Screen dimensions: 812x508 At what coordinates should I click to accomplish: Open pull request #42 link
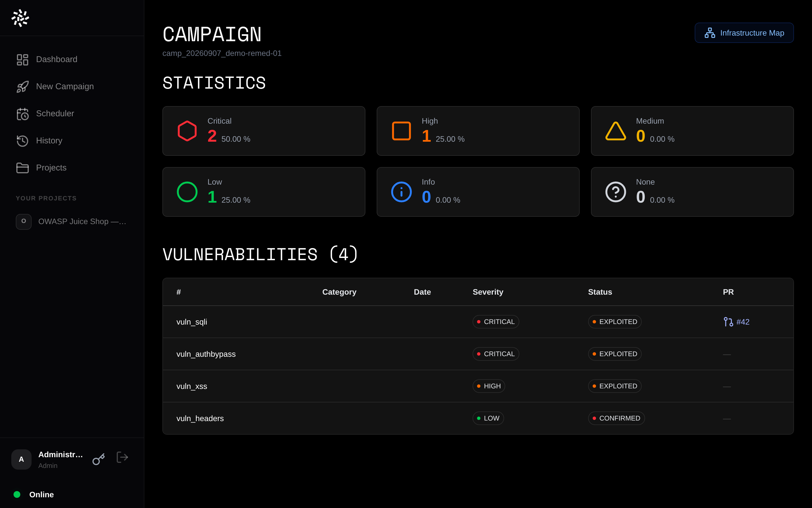coord(736,322)
